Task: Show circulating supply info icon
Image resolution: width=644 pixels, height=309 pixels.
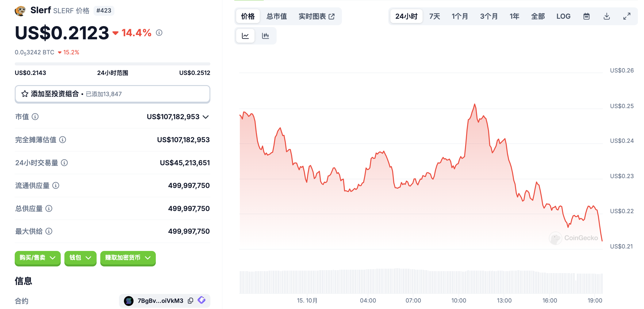Action: tap(56, 186)
